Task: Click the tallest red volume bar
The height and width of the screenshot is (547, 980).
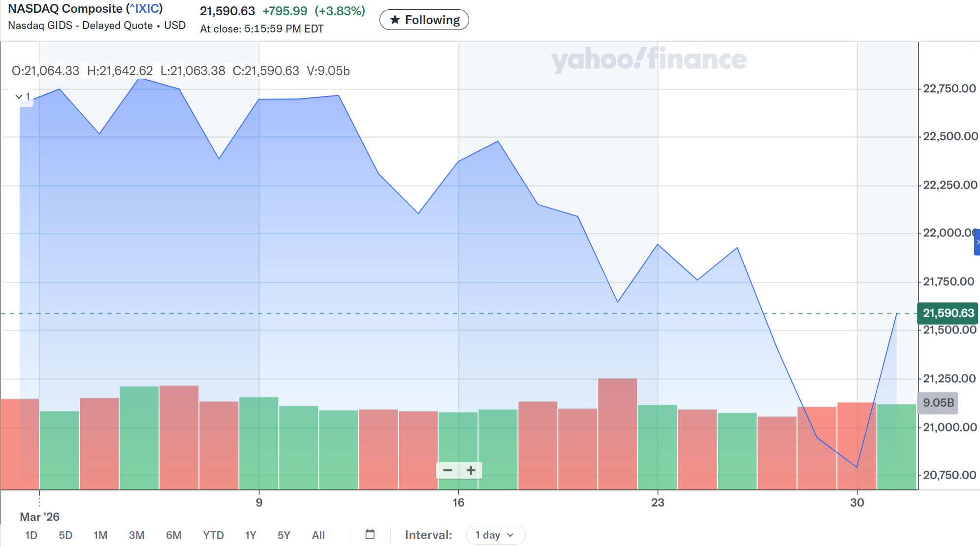Action: [x=617, y=433]
